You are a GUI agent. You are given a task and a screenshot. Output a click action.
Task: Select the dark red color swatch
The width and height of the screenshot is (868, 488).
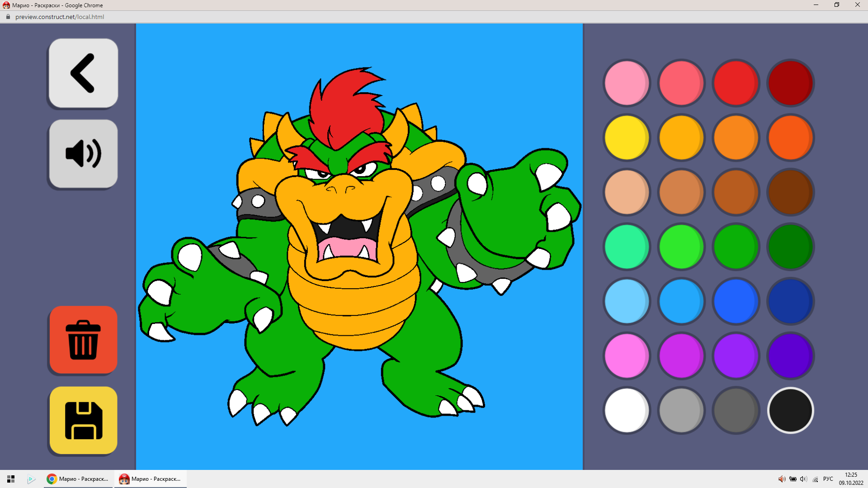(790, 83)
